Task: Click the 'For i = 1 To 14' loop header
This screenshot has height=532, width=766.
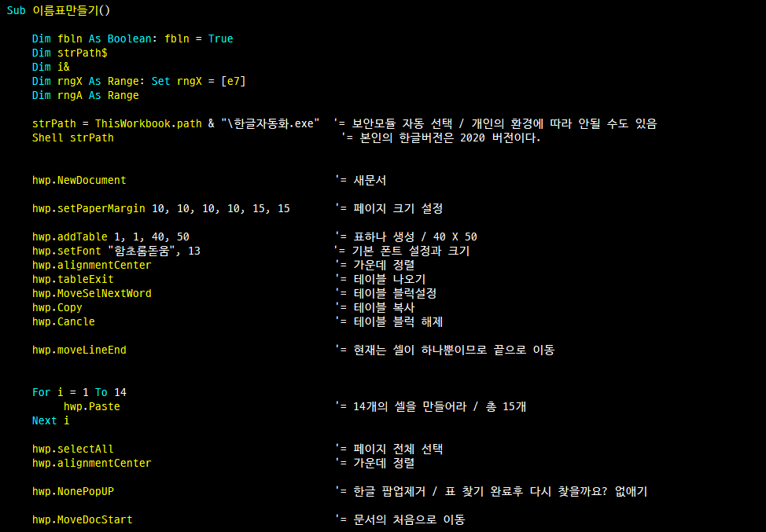Action: click(79, 392)
